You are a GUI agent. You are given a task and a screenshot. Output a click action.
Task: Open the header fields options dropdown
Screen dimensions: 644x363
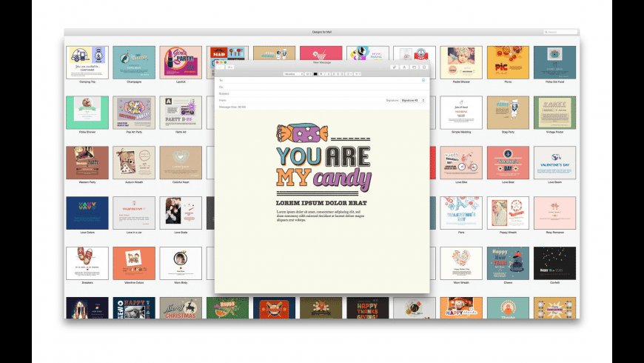point(229,67)
